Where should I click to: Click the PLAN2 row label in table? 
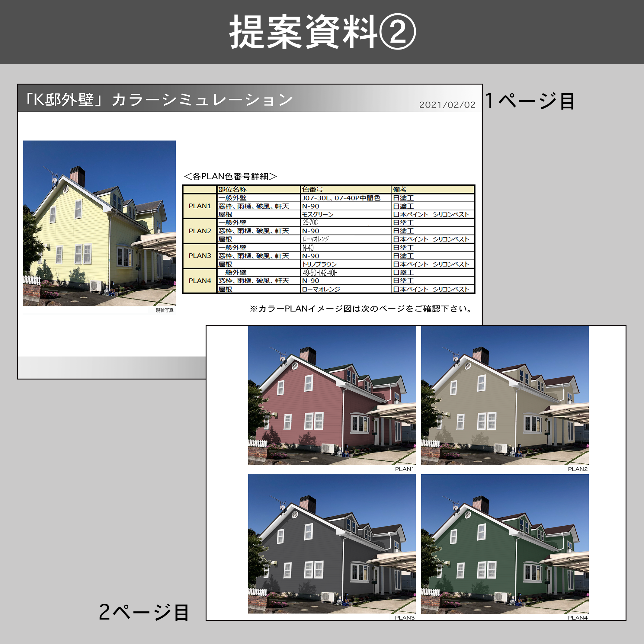[x=200, y=231]
